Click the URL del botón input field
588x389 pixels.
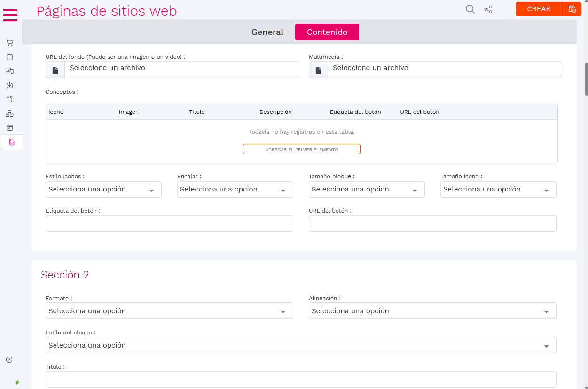click(432, 224)
